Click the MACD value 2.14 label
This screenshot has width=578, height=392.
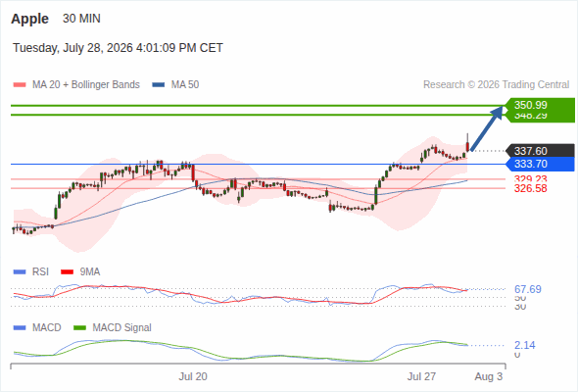(524, 345)
